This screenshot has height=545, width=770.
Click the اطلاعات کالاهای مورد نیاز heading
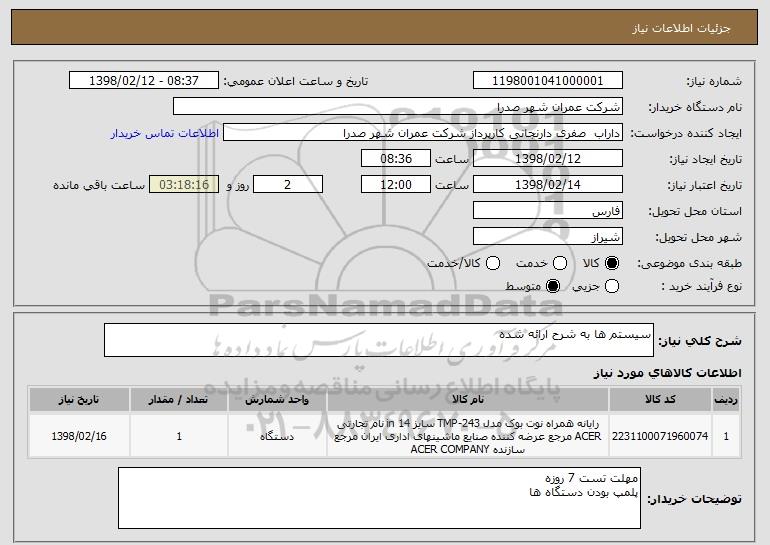(667, 373)
